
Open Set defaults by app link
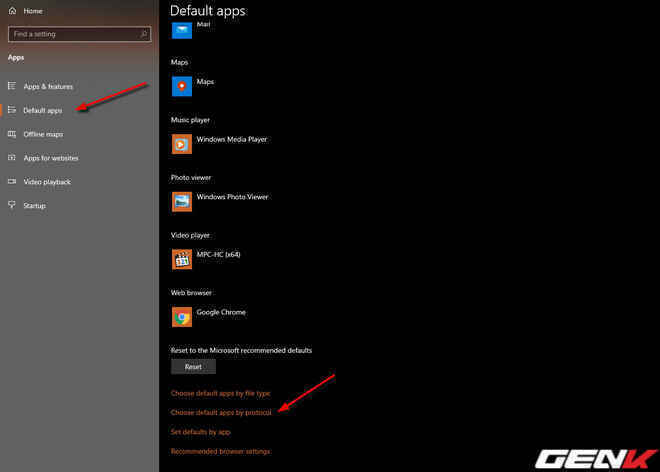(x=200, y=432)
